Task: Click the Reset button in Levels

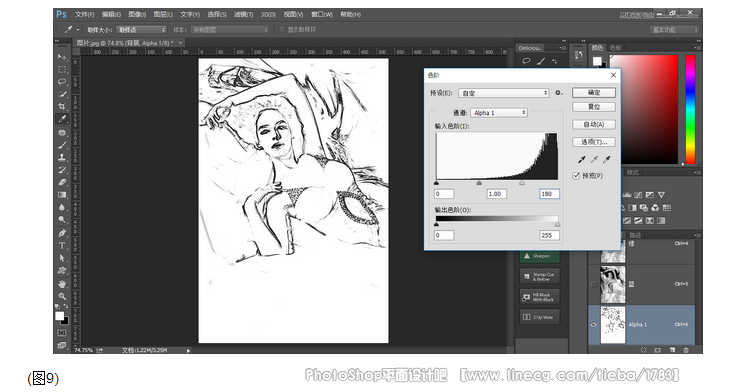Action: (x=594, y=106)
